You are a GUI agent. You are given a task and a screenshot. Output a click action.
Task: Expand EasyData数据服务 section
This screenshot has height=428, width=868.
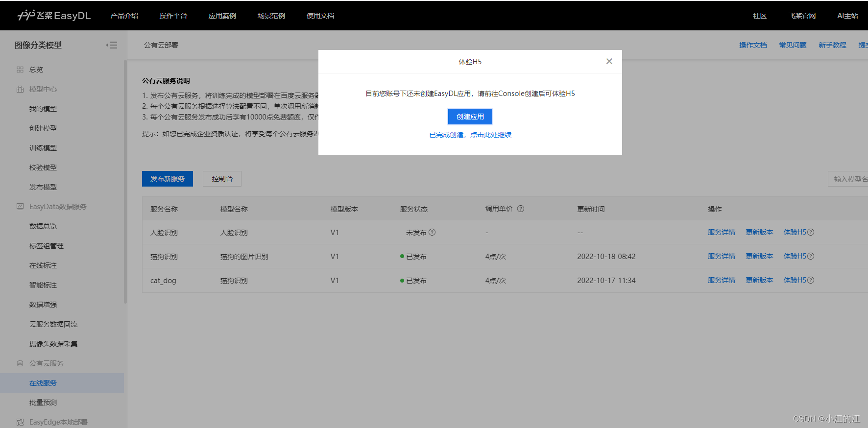click(x=58, y=207)
